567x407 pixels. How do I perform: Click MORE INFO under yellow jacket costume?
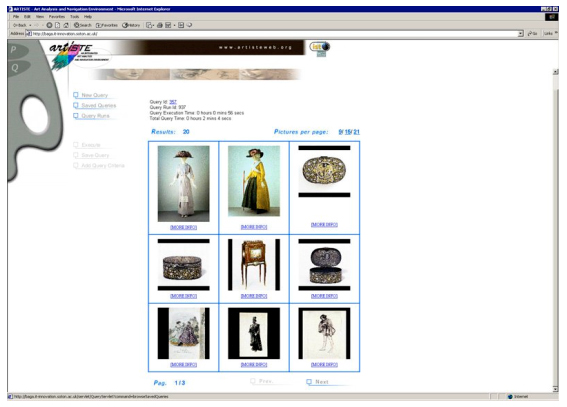254,227
